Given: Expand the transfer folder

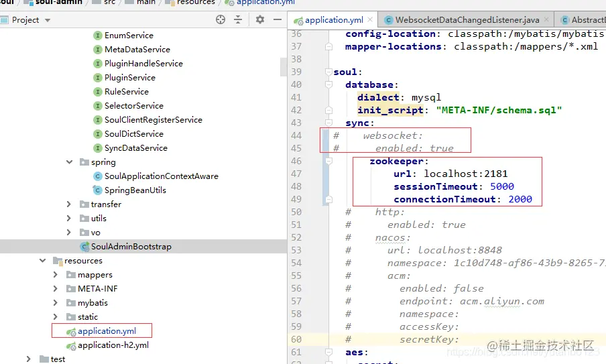Looking at the screenshot, I should point(69,204).
